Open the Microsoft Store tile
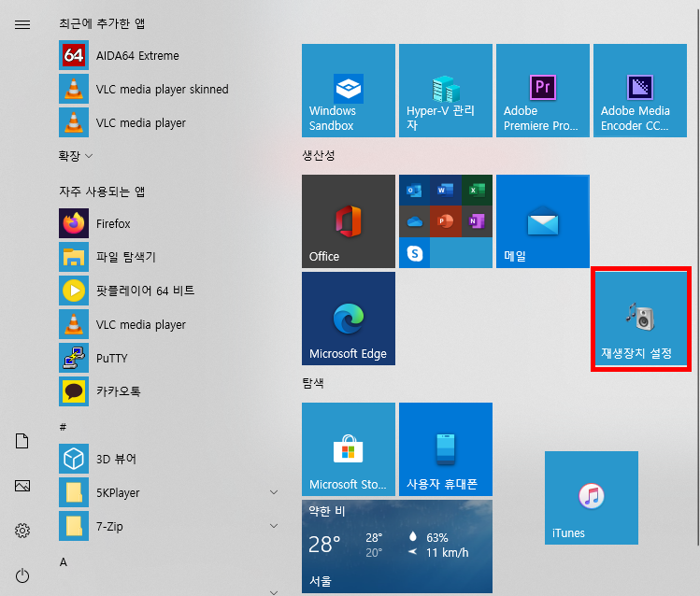This screenshot has height=596, width=700. click(x=349, y=449)
